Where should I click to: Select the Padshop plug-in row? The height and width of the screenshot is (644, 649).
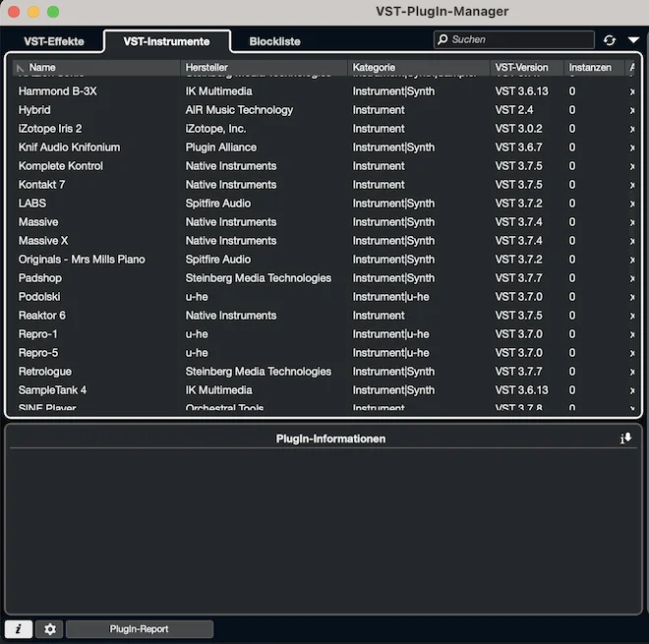pos(324,278)
